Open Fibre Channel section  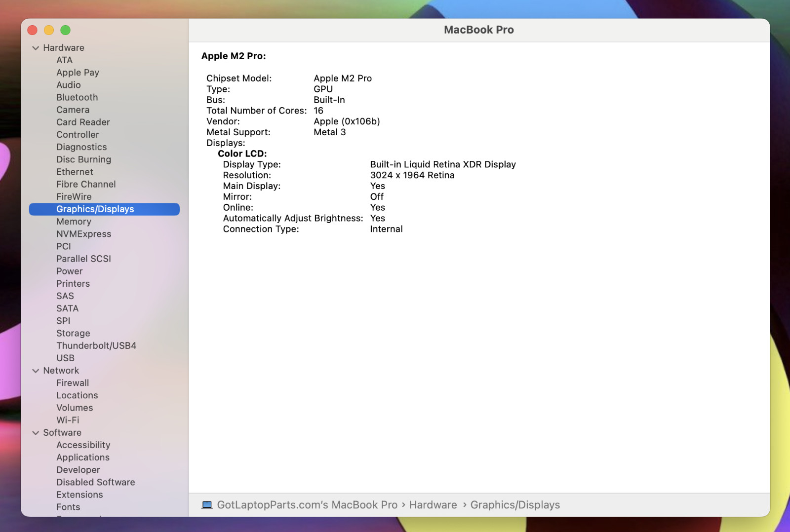[x=86, y=184]
